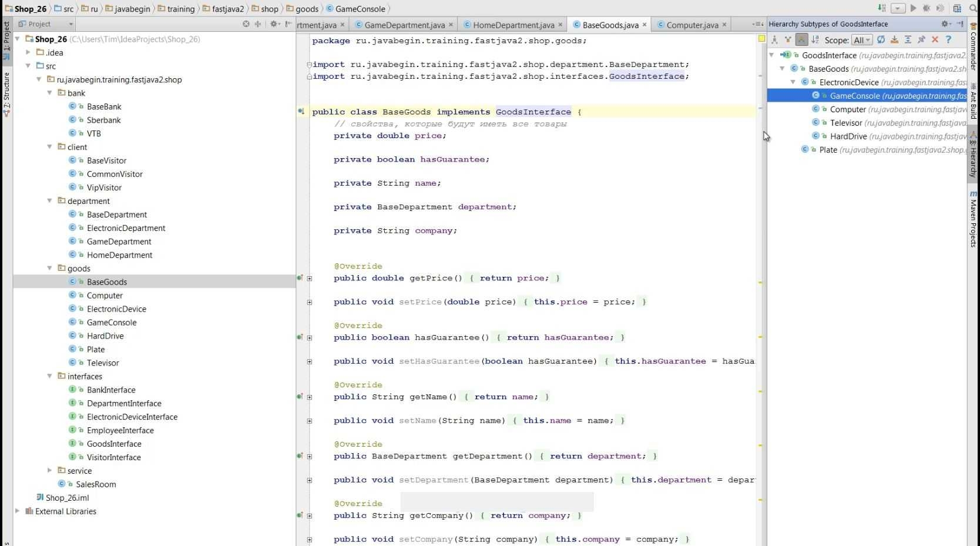Open the Project view dropdown
The image size is (980, 546).
(46, 24)
